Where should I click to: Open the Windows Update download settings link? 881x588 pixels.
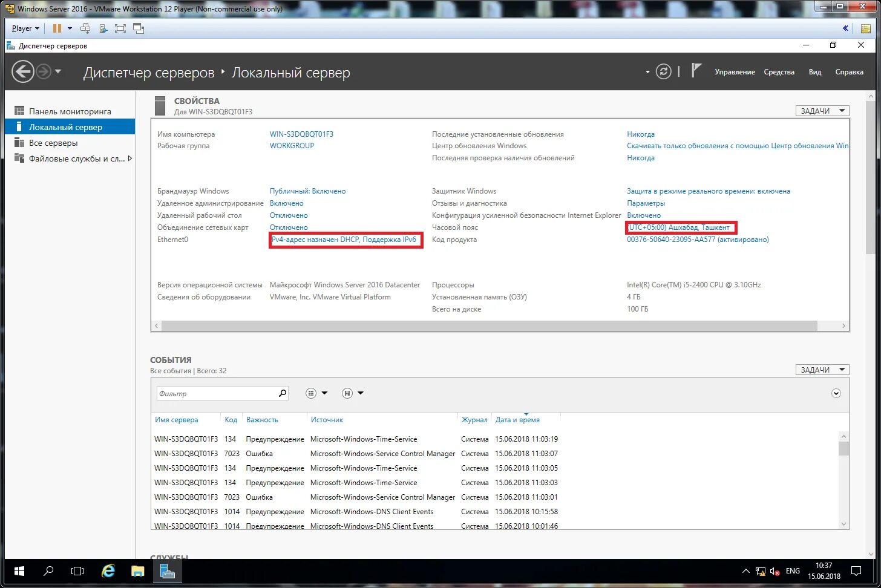[738, 146]
